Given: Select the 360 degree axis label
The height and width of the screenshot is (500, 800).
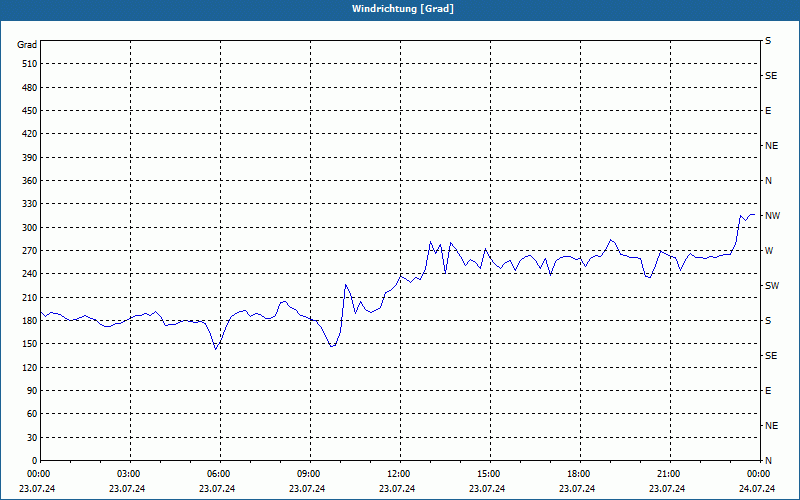Looking at the screenshot, I should (x=29, y=181).
